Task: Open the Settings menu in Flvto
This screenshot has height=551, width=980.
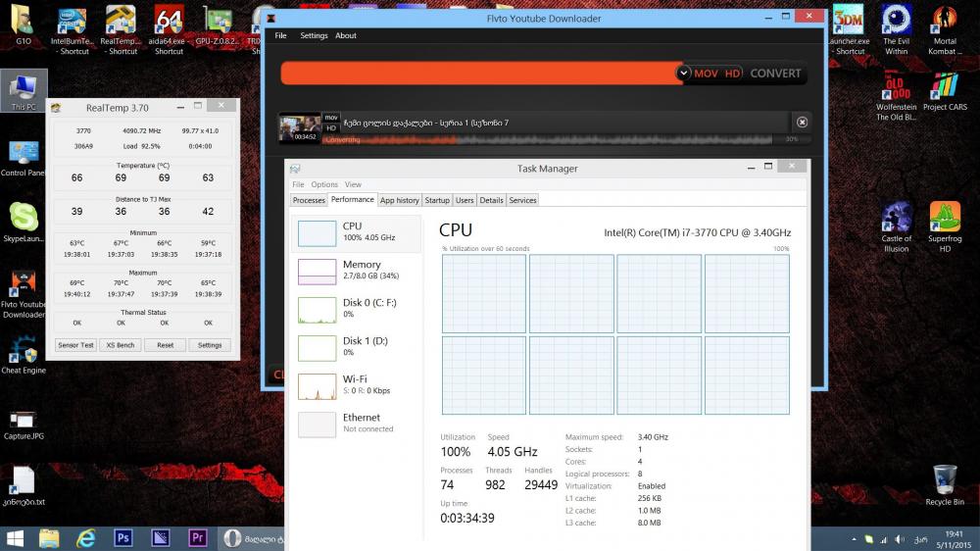Action: click(314, 35)
